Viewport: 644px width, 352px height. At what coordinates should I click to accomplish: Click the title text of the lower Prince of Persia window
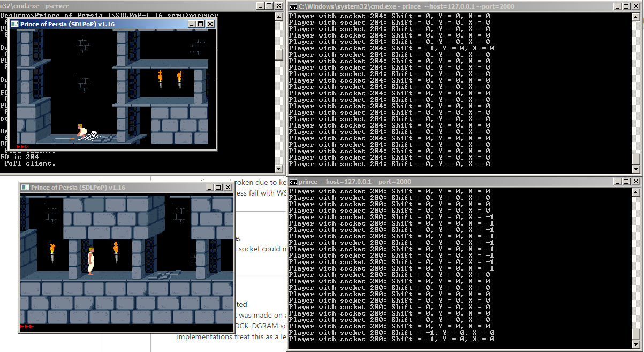click(78, 188)
